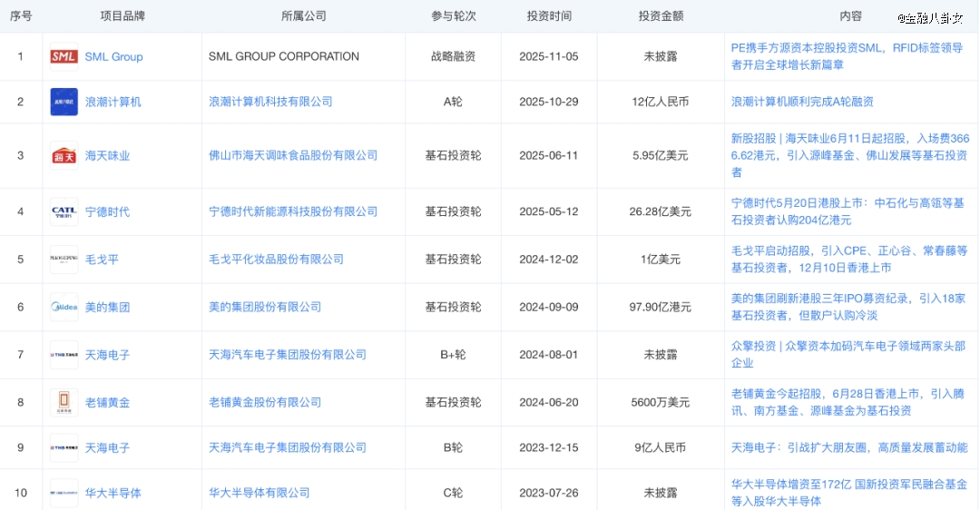Visit 佛山市海天调味食品股份有限公司 company page
Image resolution: width=980 pixels, height=510 pixels.
pos(293,156)
